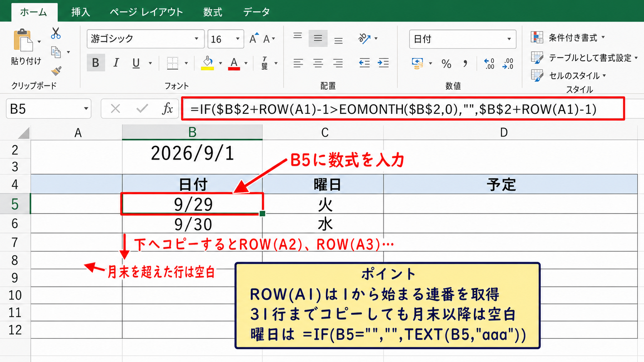Image resolution: width=644 pixels, height=362 pixels.
Task: Select cell B6 showing 9/30
Action: (192, 224)
